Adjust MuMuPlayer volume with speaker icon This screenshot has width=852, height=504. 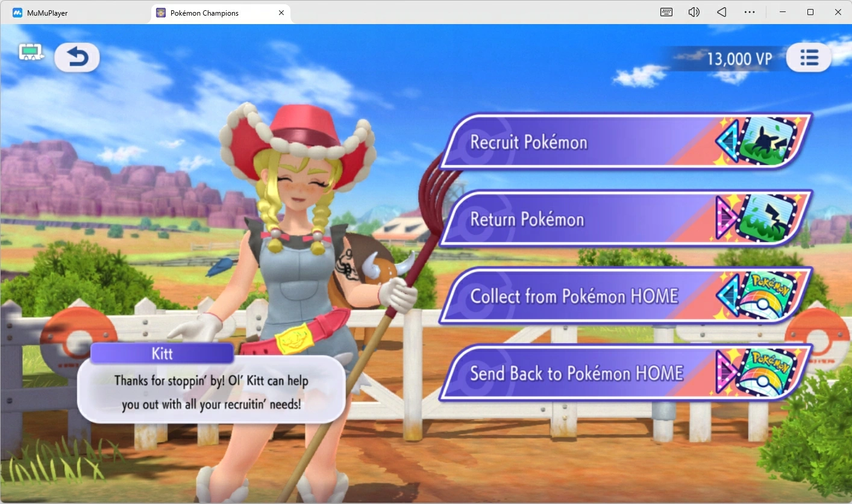694,12
